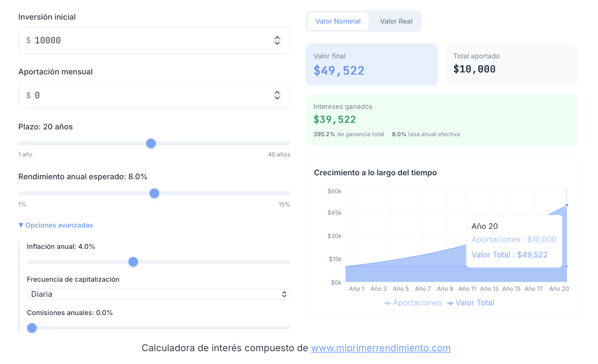Click the Diaria dropdown chevron arrows
598x364 pixels.
(x=284, y=294)
